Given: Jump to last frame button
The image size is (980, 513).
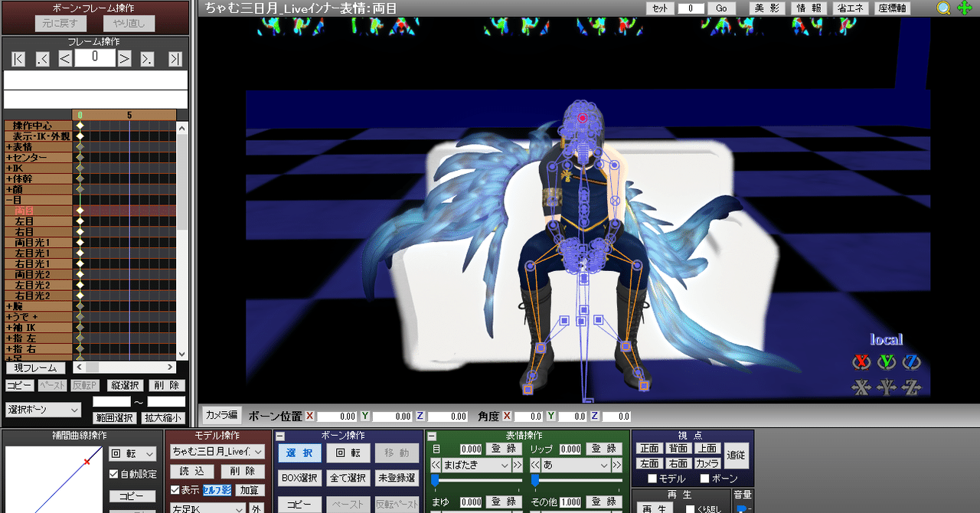Looking at the screenshot, I should [x=175, y=59].
